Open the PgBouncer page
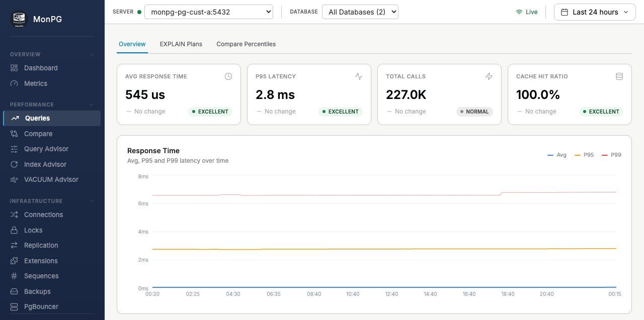This screenshot has height=320, width=644. (x=52, y=306)
